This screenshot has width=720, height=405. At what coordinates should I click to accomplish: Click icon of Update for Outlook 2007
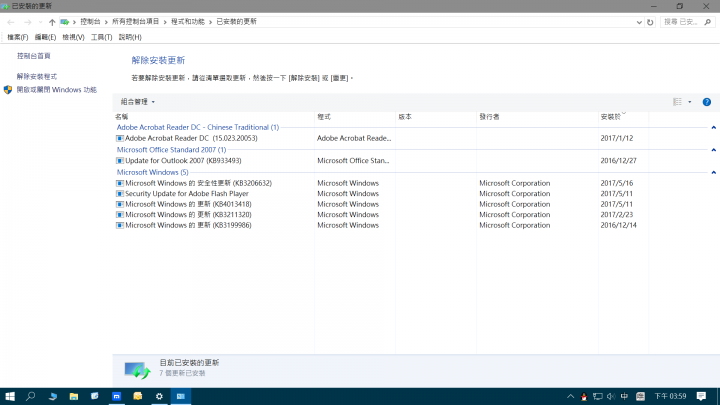(x=120, y=161)
